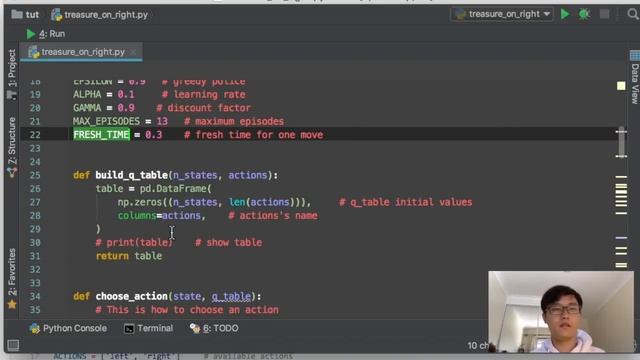Click the FRESH_TIME highlighted variable

coord(101,135)
